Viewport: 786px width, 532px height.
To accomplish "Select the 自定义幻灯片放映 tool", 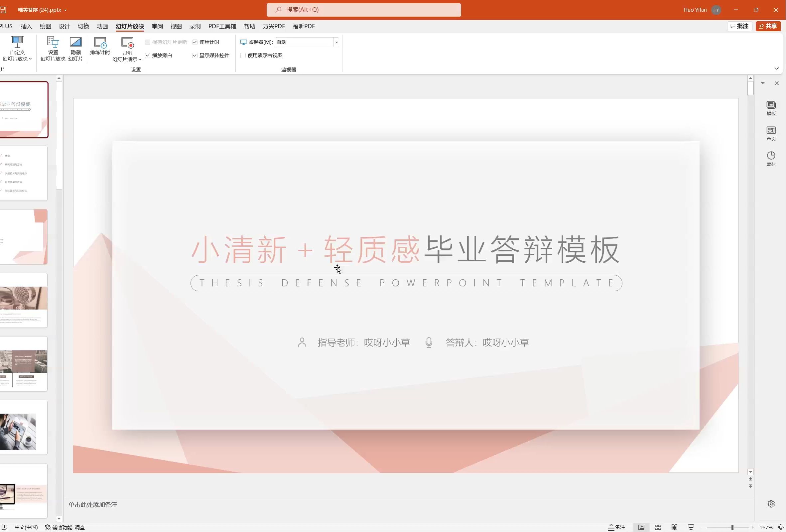I will [17, 49].
